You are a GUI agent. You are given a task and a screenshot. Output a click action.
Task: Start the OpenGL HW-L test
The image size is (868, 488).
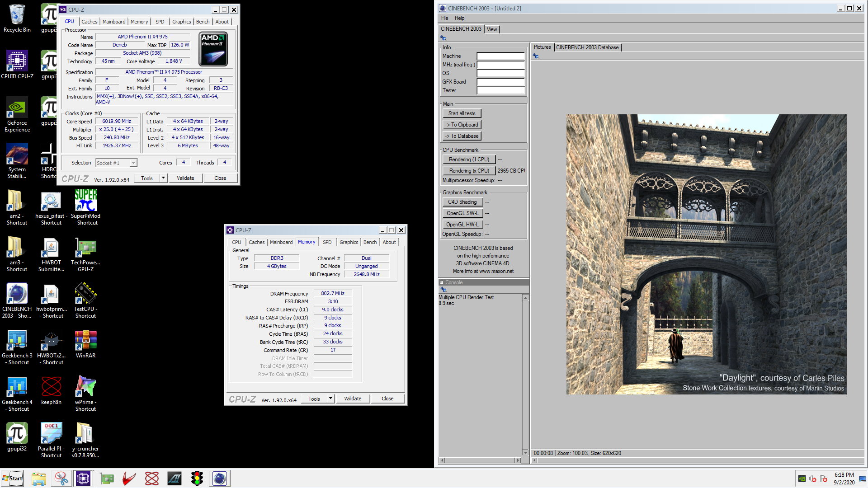coord(462,225)
